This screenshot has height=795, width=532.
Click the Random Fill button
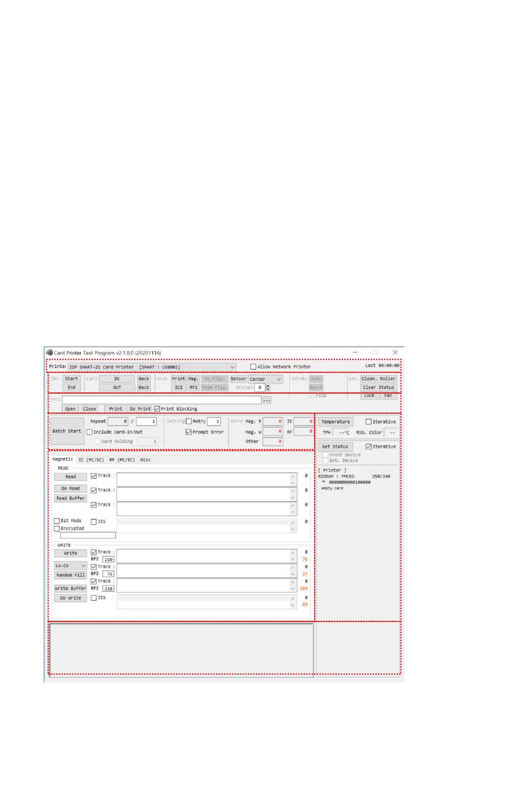tap(71, 575)
